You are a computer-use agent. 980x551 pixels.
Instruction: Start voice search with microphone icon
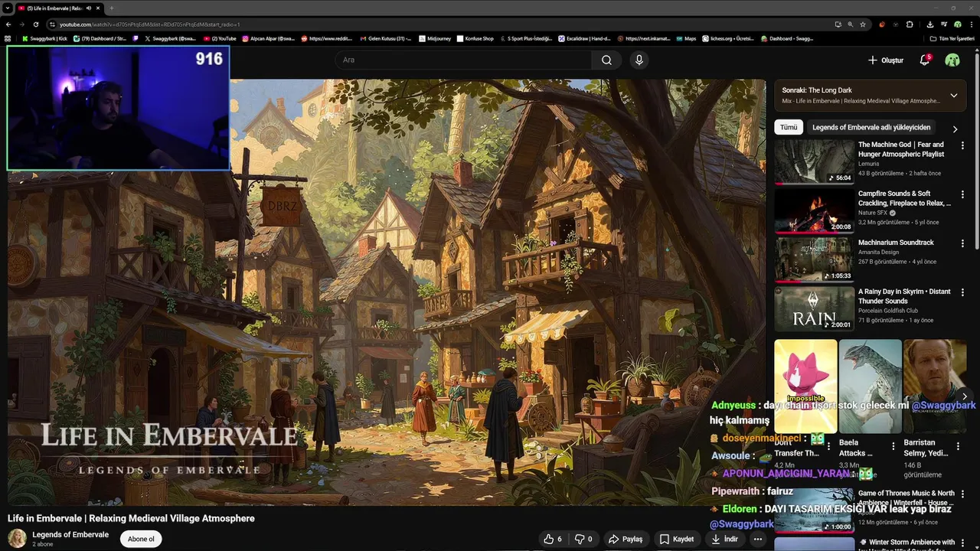pos(639,60)
